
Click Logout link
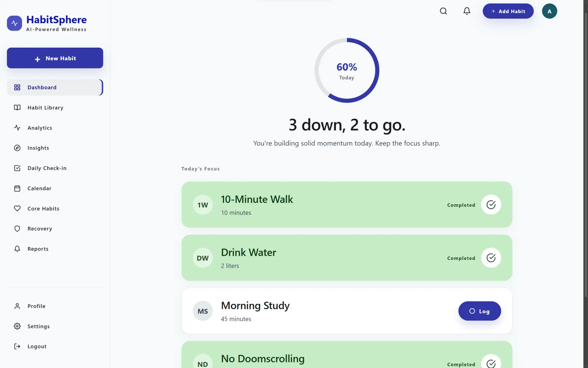(x=55, y=347)
